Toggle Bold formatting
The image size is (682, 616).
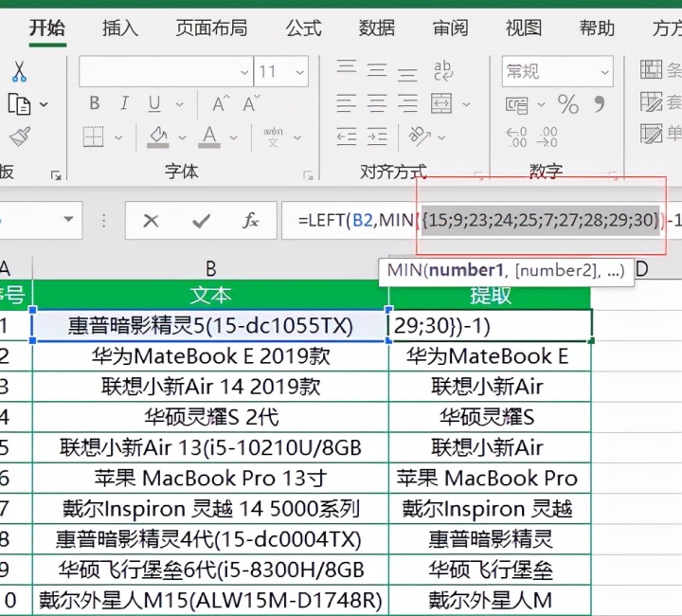[x=95, y=103]
